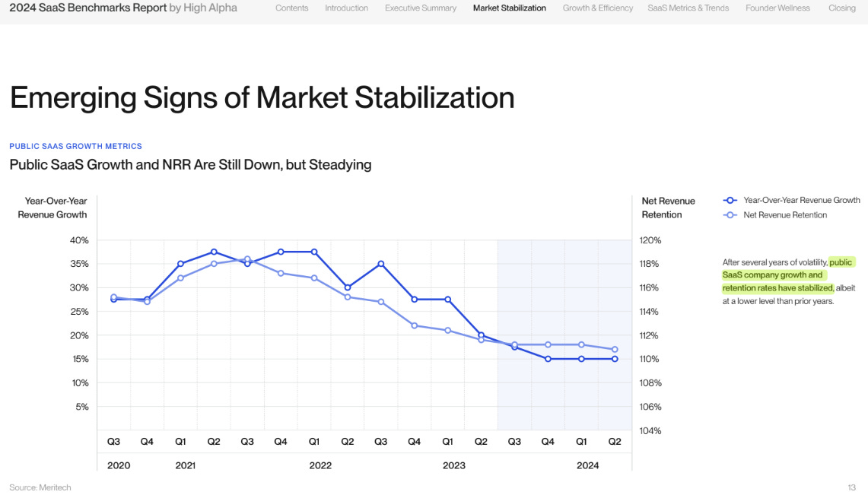Screen dimensions: 868x498
Task: Go to the SaaS Metrics & Trends section
Action: tap(688, 8)
